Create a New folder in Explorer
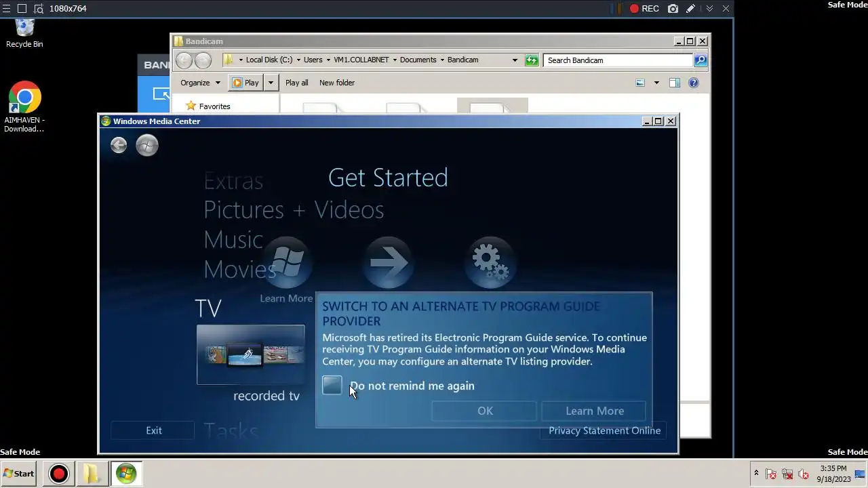This screenshot has width=868, height=488. [337, 83]
